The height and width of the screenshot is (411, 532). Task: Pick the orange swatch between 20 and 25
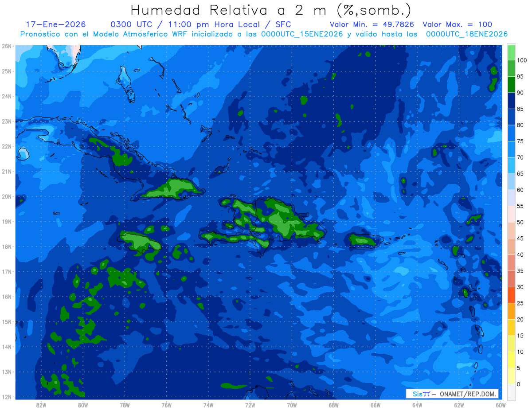point(511,311)
